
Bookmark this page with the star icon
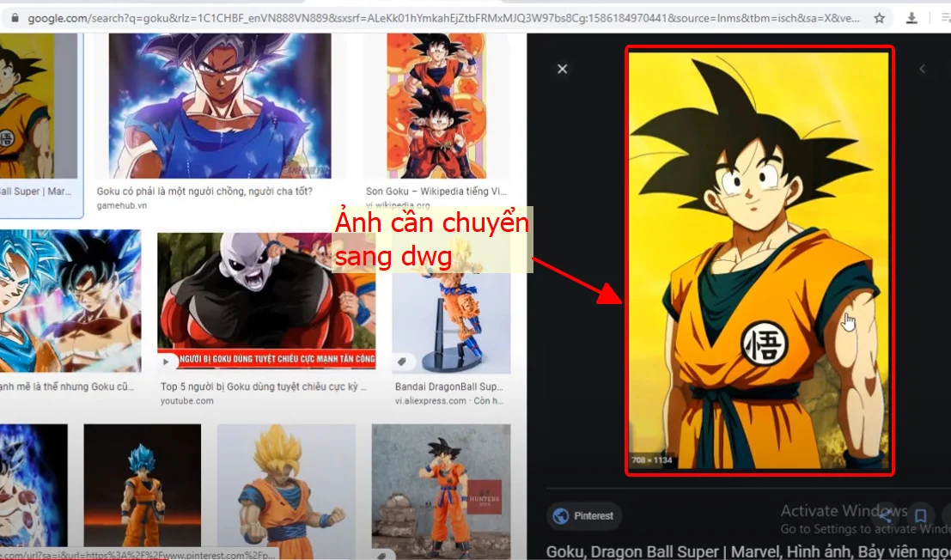pyautogui.click(x=880, y=18)
